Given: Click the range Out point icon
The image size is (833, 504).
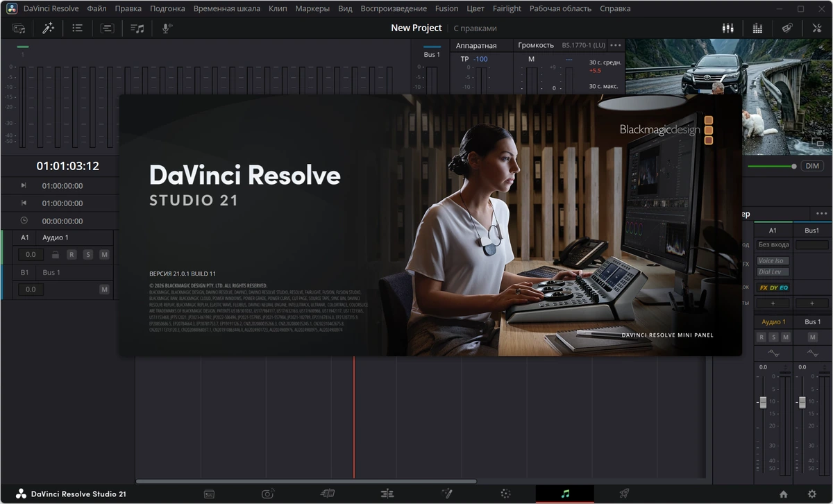Looking at the screenshot, I should point(24,203).
